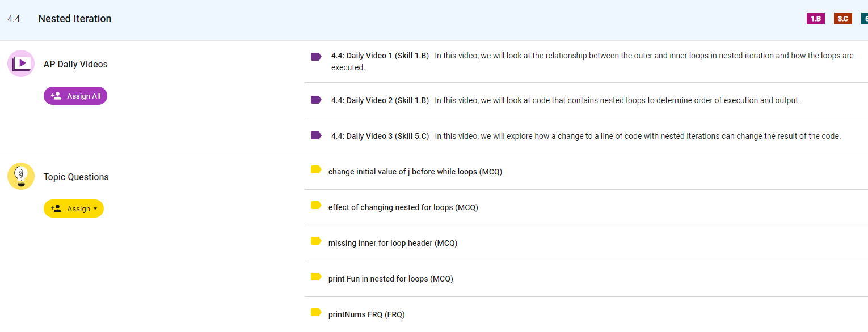Click the 'Nested Iteration' topic heading
Screen dimensions: 868x332
click(75, 19)
